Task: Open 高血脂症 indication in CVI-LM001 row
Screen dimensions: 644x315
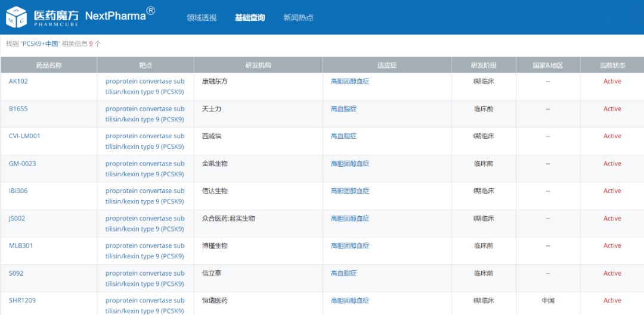Action: coord(343,136)
